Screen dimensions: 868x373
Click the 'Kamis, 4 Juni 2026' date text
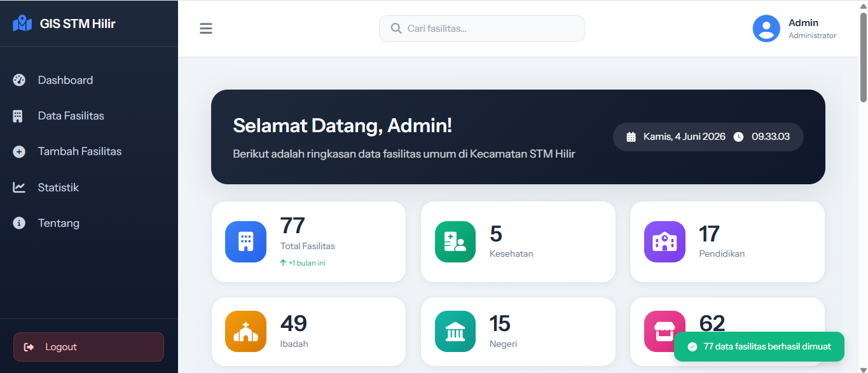[x=684, y=137]
